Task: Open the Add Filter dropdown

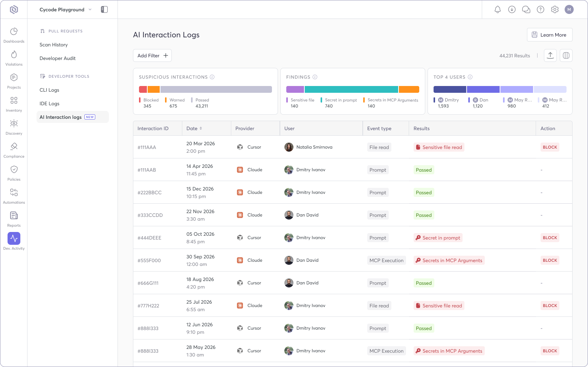Action: point(152,55)
